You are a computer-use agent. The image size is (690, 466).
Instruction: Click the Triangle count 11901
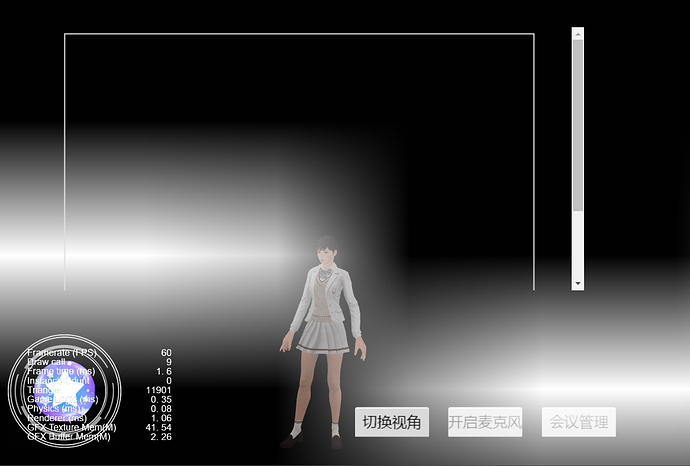coord(158,390)
